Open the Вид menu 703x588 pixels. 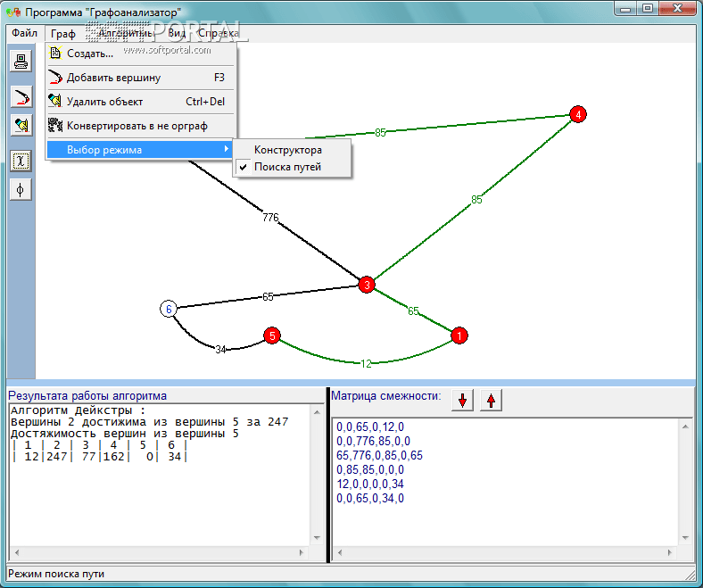click(x=177, y=33)
